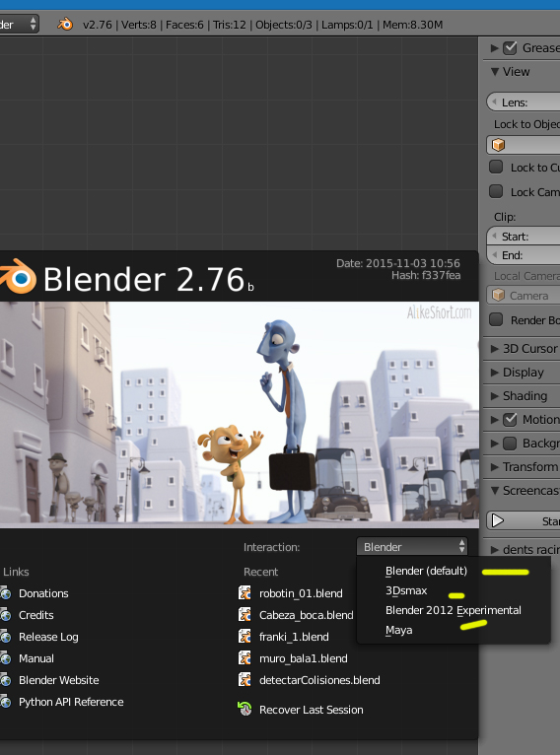The image size is (560, 755).
Task: Click the play icon in Screencast panel
Action: coord(498,521)
